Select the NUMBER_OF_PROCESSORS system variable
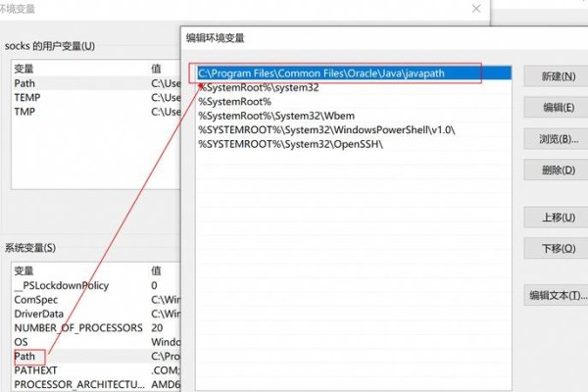The image size is (588, 392). pyautogui.click(x=96, y=328)
